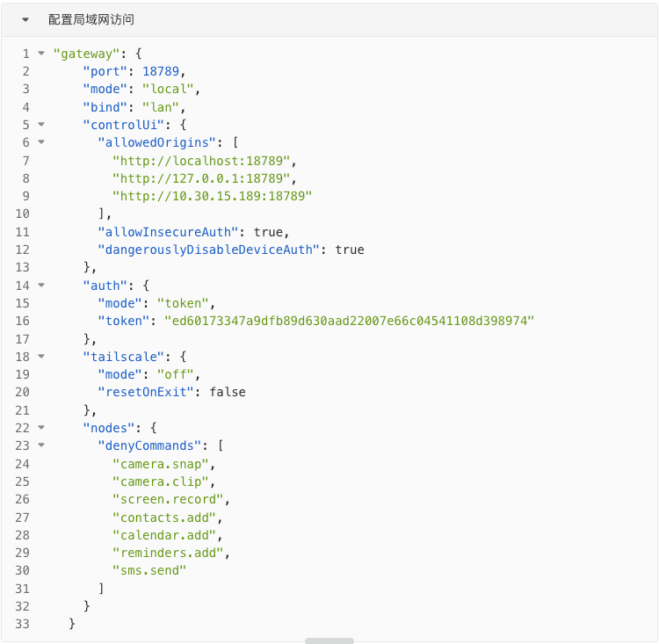Collapse the denyCommands array arrow

[41, 445]
